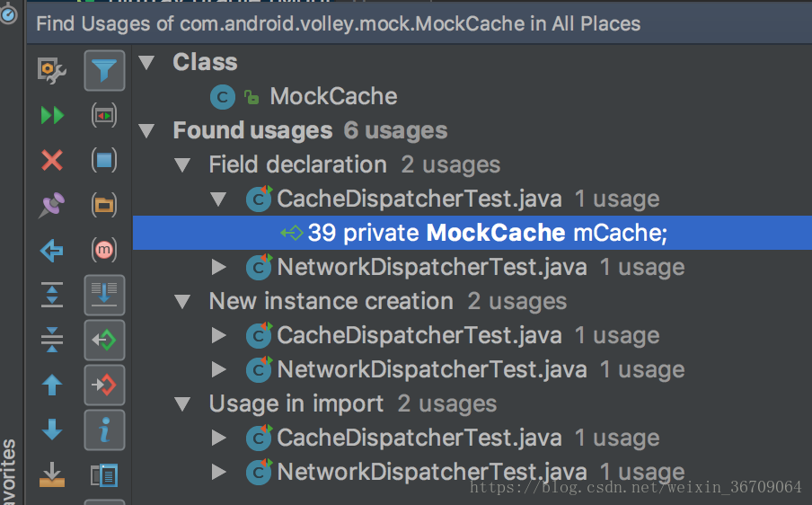This screenshot has width=812, height=505.
Task: Expand all tree nodes icon
Action: pos(52,295)
